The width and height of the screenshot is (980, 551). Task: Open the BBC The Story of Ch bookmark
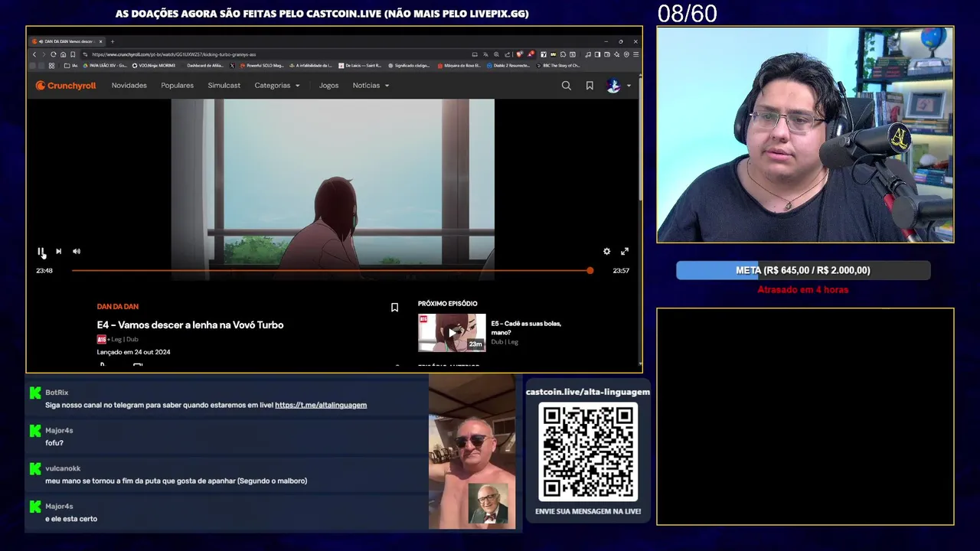(558, 66)
